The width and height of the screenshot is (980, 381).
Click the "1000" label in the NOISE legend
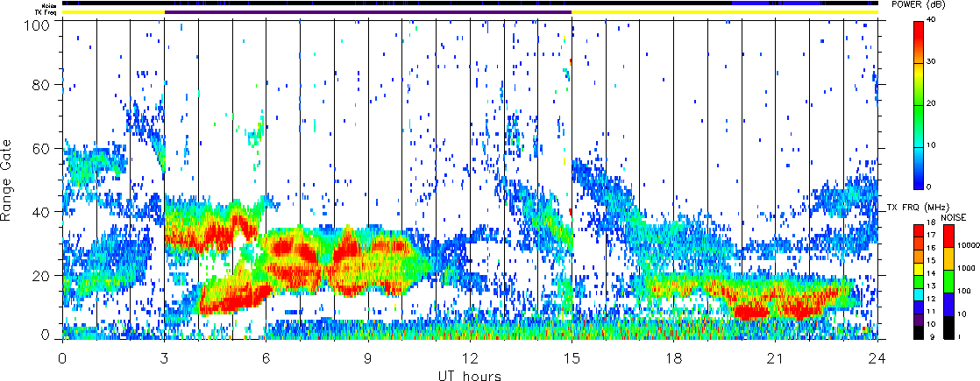point(964,269)
